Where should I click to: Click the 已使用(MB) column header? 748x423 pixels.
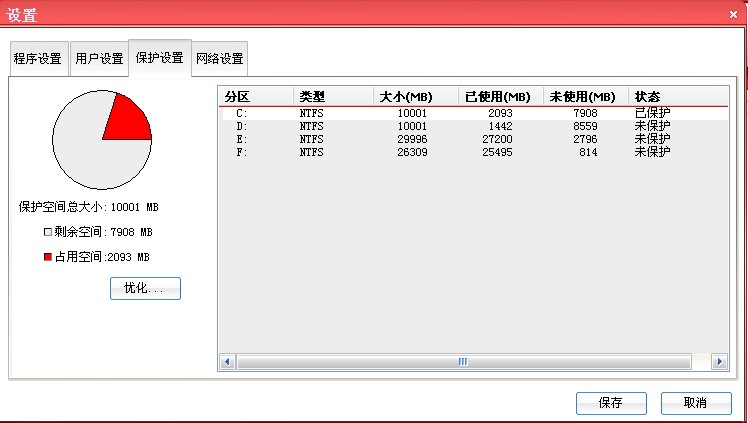click(500, 97)
